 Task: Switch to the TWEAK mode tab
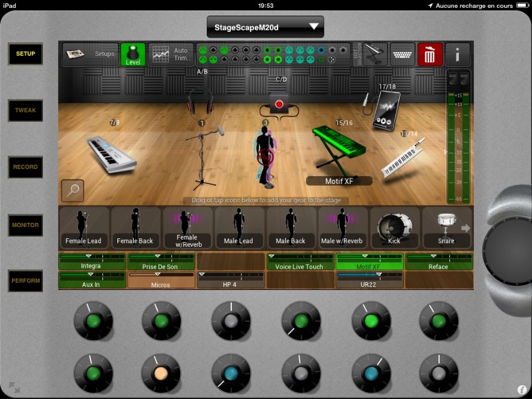[25, 110]
